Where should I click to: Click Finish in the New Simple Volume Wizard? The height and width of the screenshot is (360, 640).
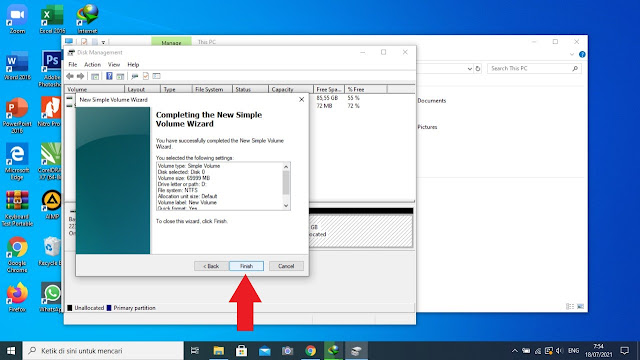tap(246, 266)
